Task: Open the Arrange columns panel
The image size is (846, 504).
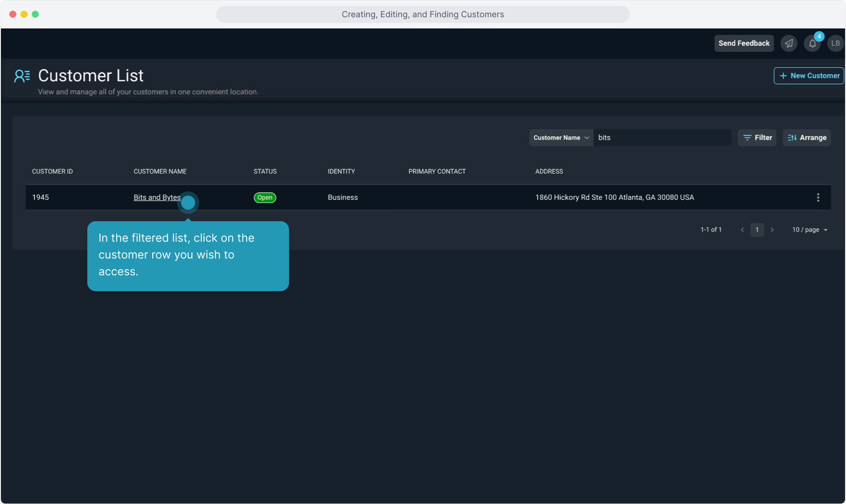Action: tap(806, 138)
